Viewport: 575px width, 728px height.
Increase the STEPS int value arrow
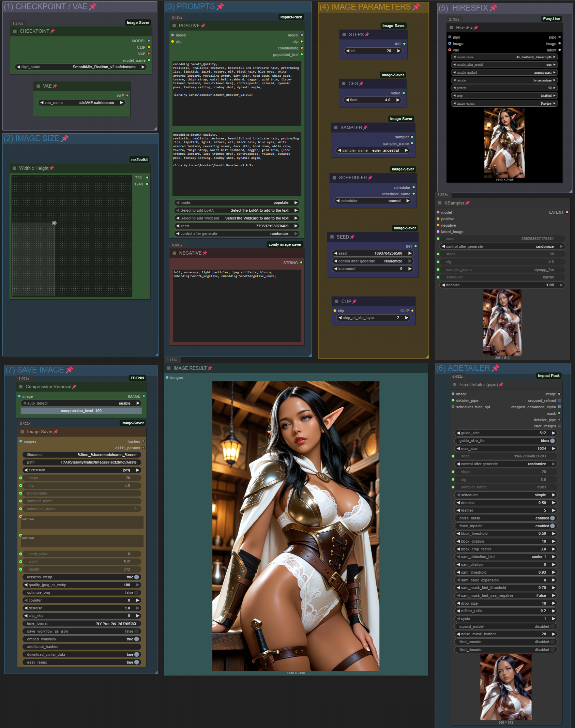click(398, 51)
